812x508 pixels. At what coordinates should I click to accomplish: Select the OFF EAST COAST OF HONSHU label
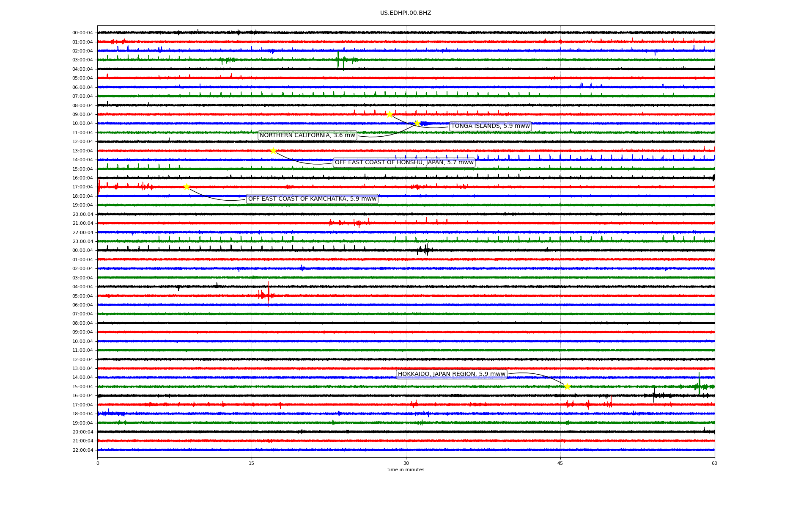click(x=404, y=163)
